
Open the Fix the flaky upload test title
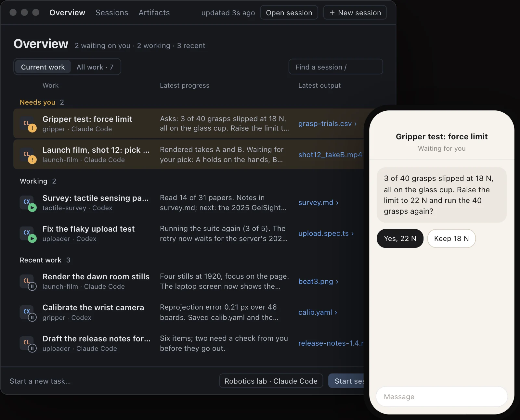(x=88, y=229)
